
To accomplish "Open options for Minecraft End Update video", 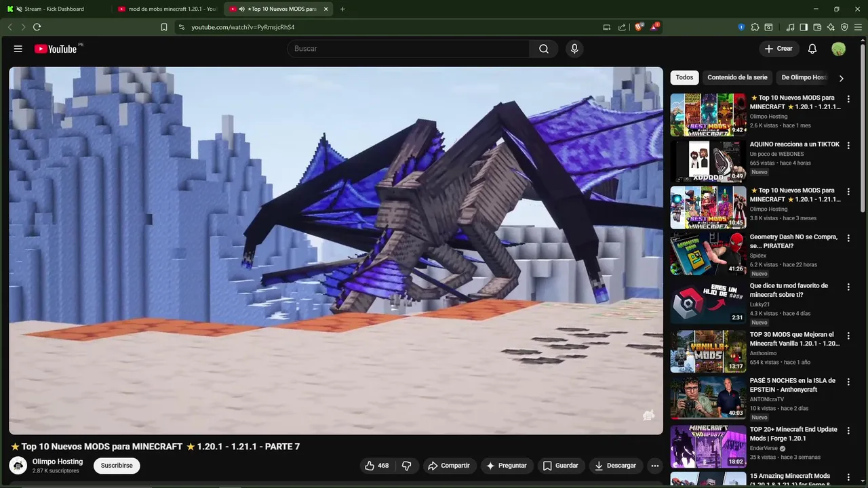I will (848, 430).
